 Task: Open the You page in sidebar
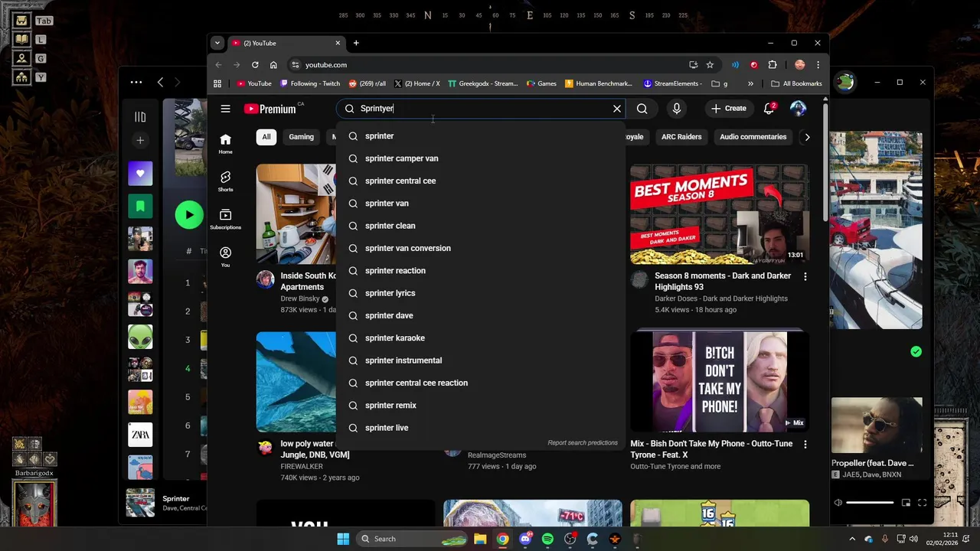[225, 257]
